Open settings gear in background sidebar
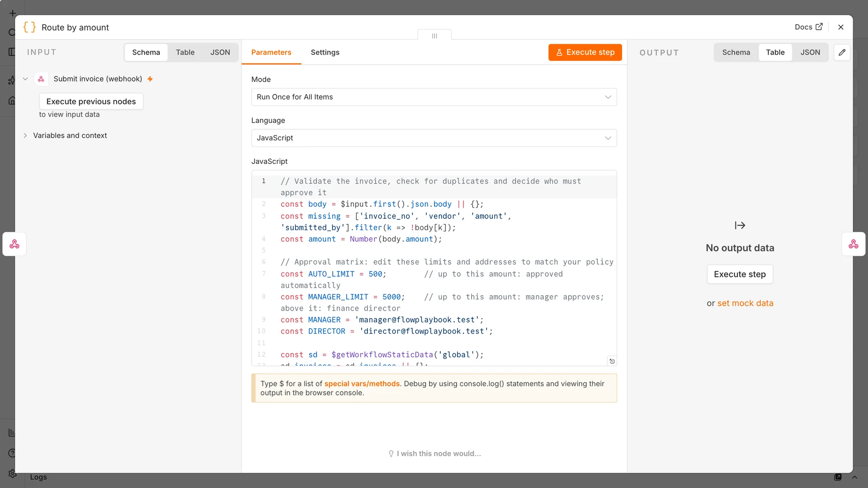868x488 pixels. pyautogui.click(x=13, y=474)
